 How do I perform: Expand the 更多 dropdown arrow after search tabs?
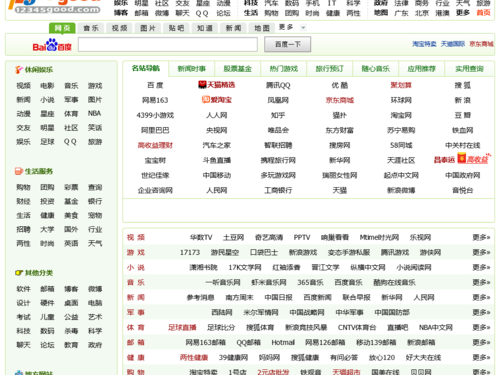pyautogui.click(x=303, y=28)
